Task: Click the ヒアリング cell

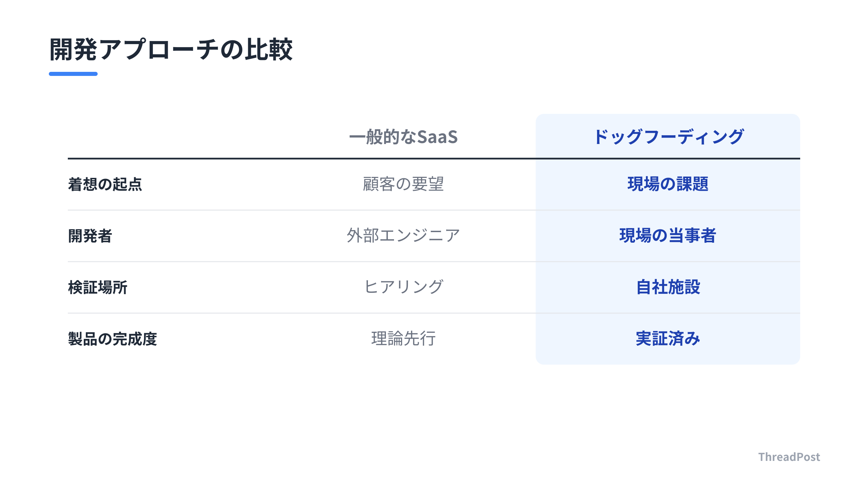Action: tap(403, 287)
